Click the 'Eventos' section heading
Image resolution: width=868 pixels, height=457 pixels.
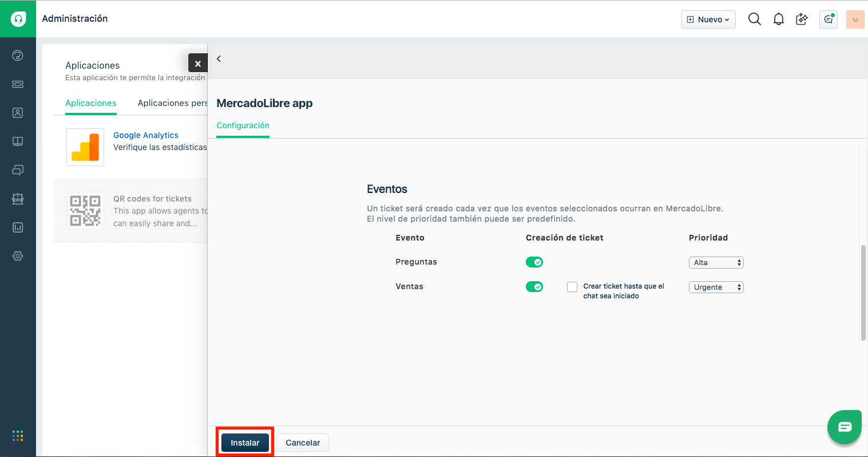pyautogui.click(x=387, y=189)
